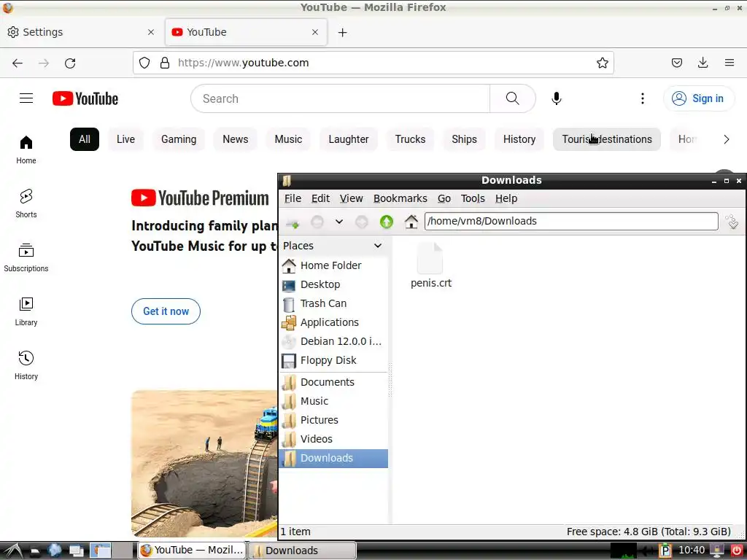Open the Bookmarks menu in file manager
This screenshot has height=560, width=747.
click(400, 198)
